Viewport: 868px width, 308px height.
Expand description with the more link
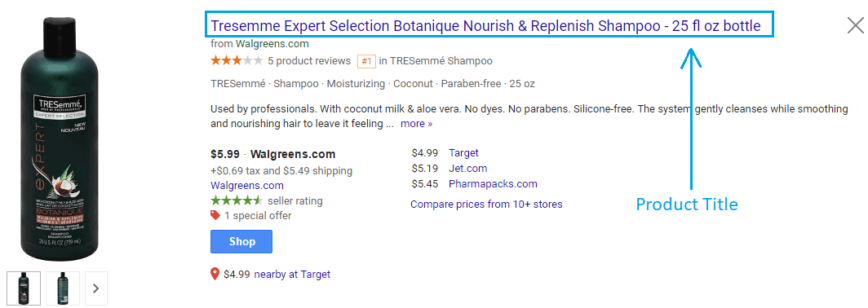416,124
